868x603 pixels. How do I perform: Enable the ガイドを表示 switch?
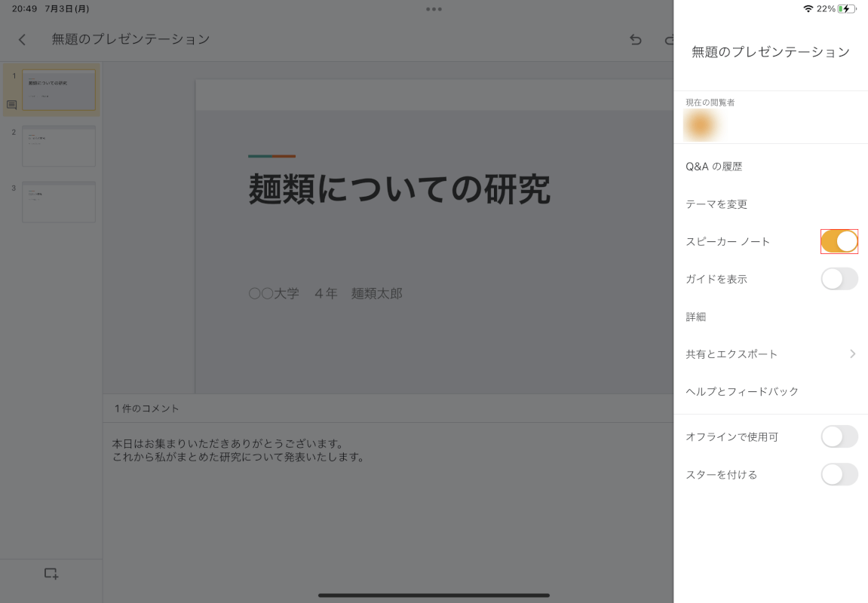(839, 279)
